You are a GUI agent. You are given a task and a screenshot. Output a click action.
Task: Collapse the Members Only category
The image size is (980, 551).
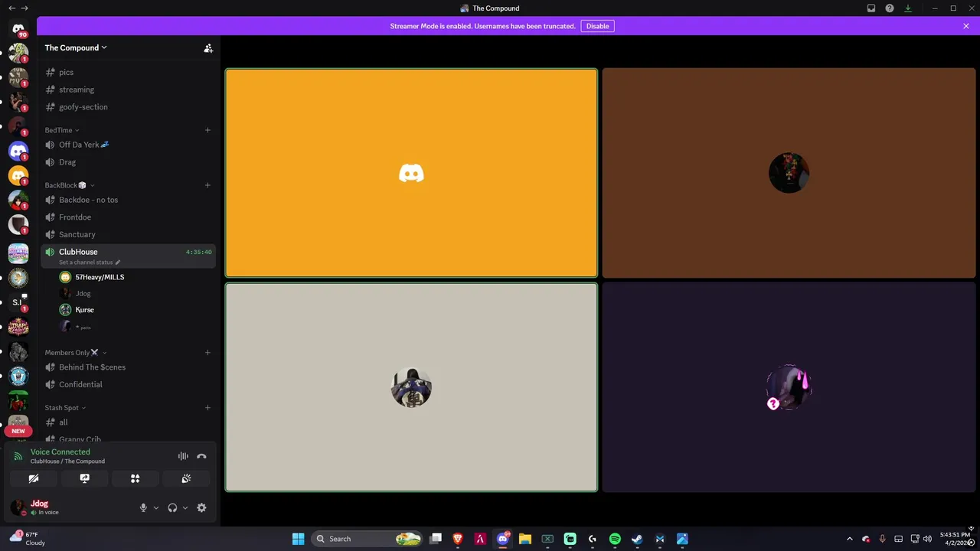pyautogui.click(x=76, y=353)
